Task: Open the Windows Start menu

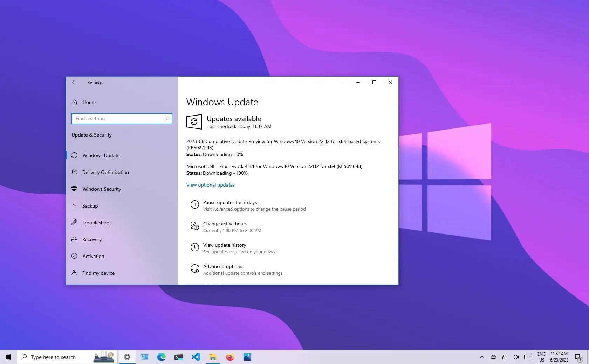Action: click(8, 357)
